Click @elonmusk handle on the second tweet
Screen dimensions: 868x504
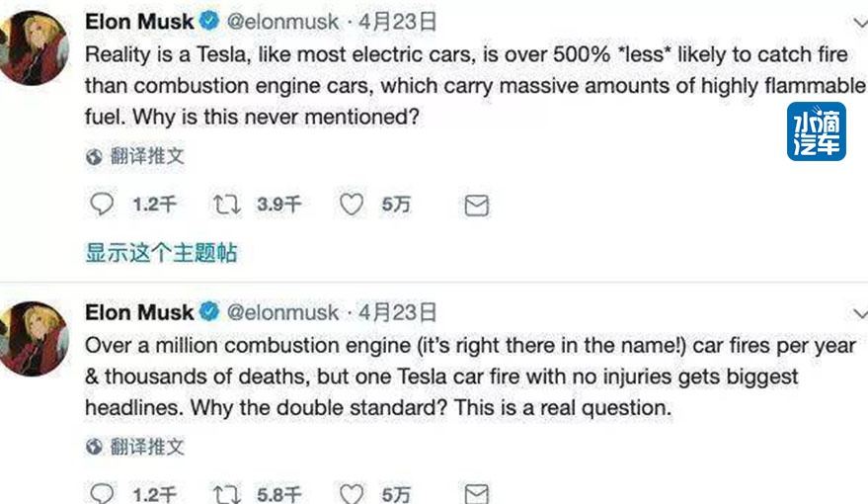coord(283,312)
